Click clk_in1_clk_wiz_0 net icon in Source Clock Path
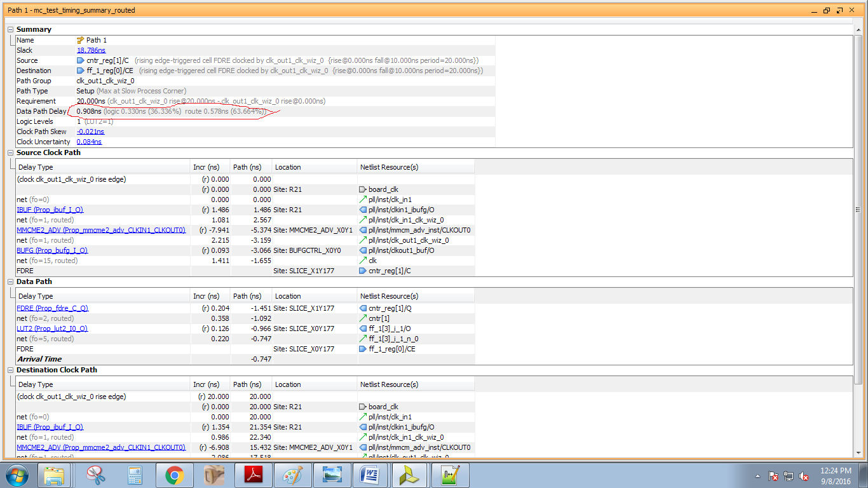Viewport: 868px width, 488px height. click(x=363, y=220)
